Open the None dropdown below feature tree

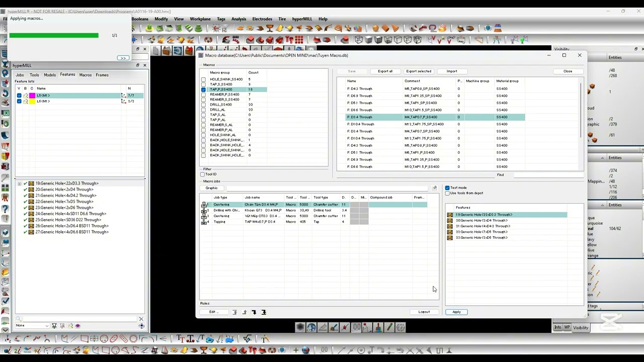(x=32, y=326)
